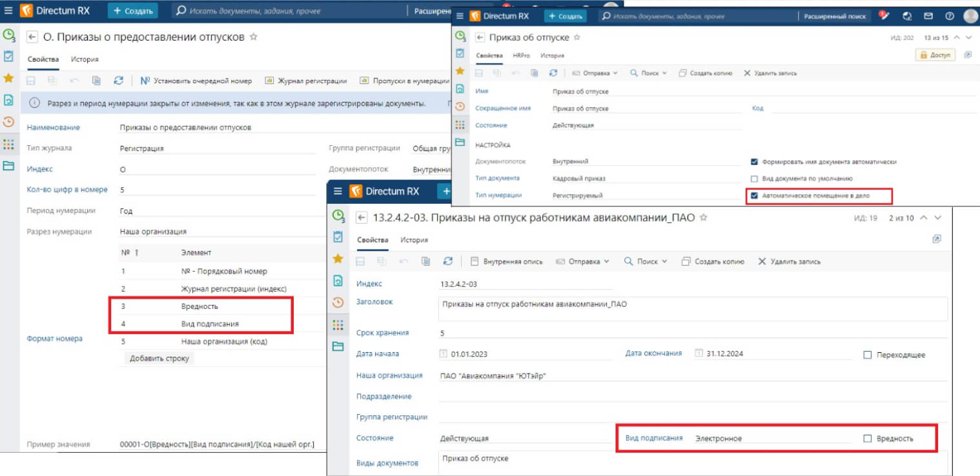This screenshot has height=476, width=980.
Task: Refresh the О. Приказы о предоставлении отпусков card
Action: coord(118,81)
